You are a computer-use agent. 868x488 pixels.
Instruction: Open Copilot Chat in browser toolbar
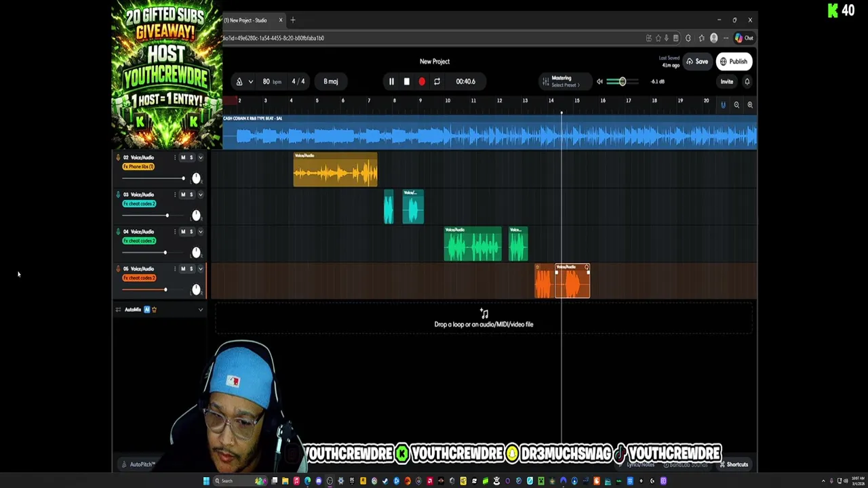click(x=744, y=38)
